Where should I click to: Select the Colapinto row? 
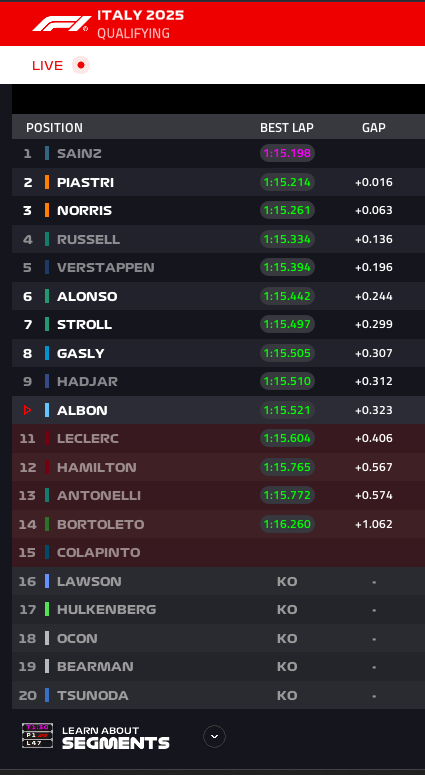click(x=218, y=553)
